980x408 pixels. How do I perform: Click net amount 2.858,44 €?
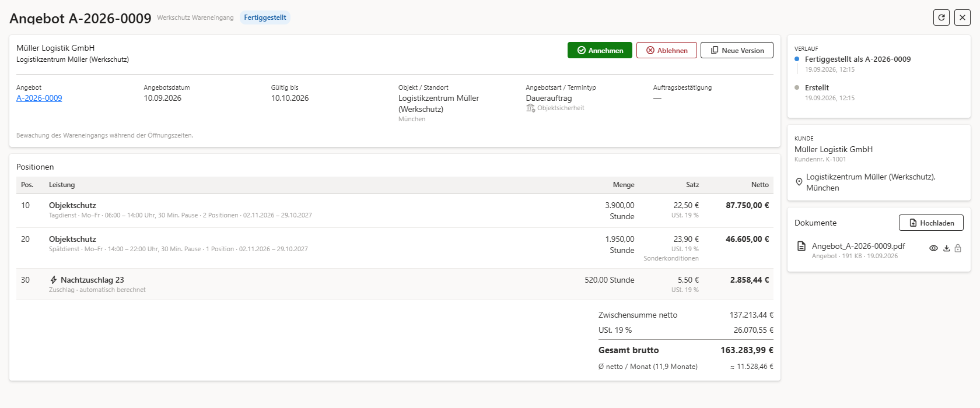coord(750,280)
